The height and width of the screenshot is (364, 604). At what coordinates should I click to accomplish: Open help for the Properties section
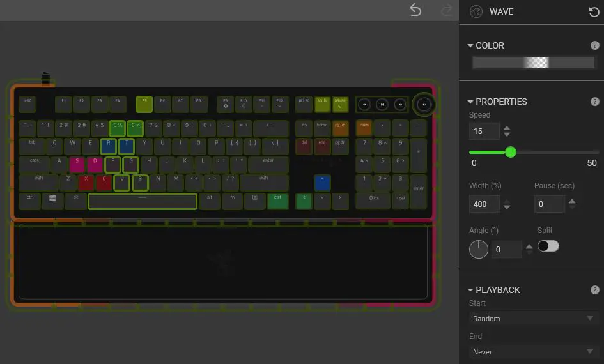pyautogui.click(x=595, y=102)
